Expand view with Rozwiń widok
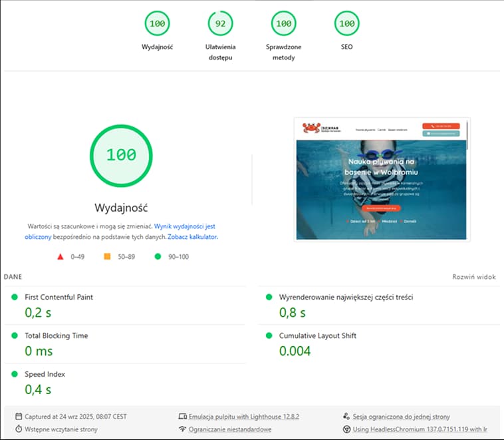The image size is (504, 440). [474, 276]
